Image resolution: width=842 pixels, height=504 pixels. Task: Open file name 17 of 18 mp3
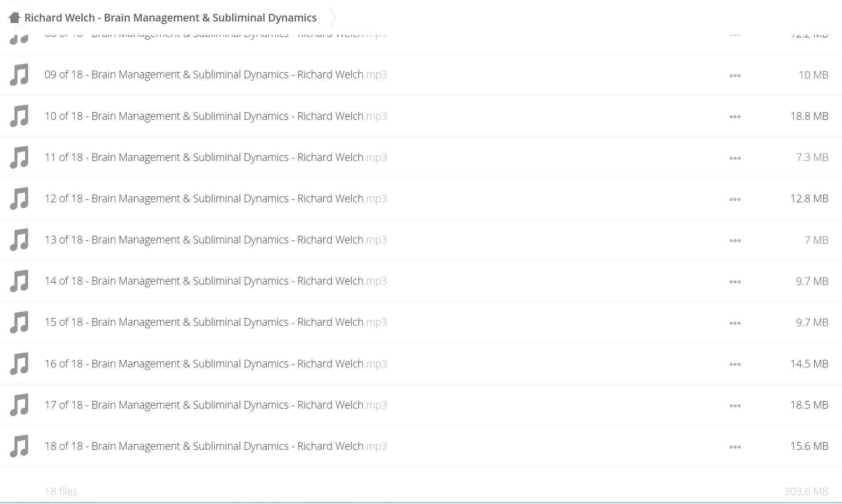click(x=216, y=405)
